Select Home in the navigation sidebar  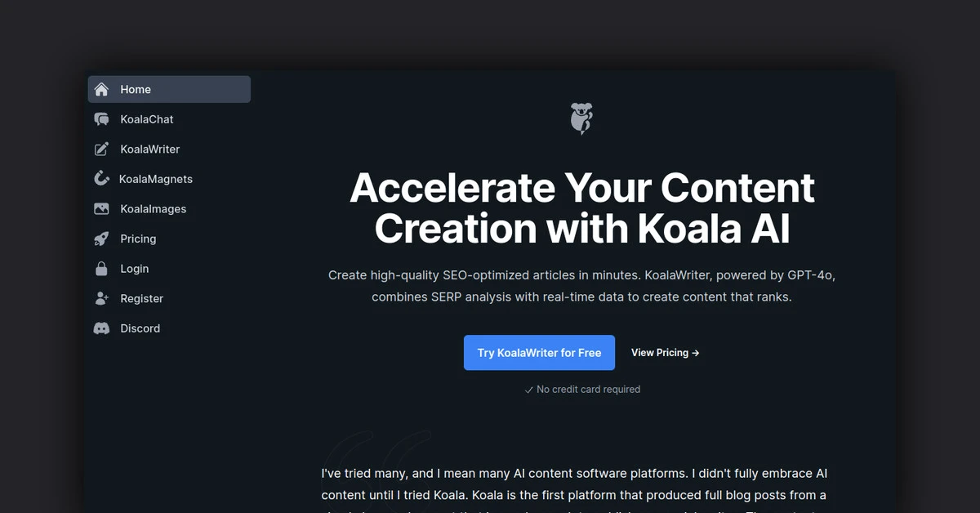coord(136,89)
